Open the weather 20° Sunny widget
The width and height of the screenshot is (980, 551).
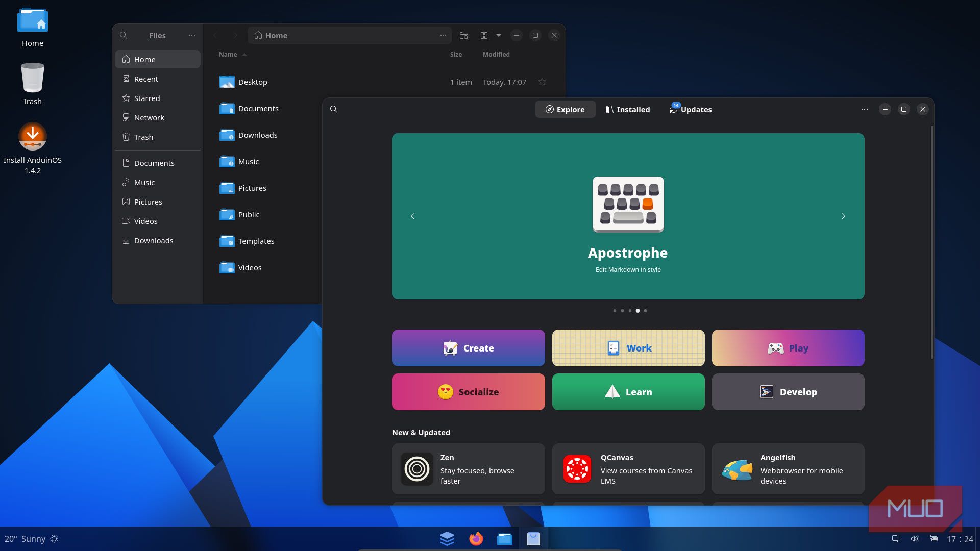point(31,539)
